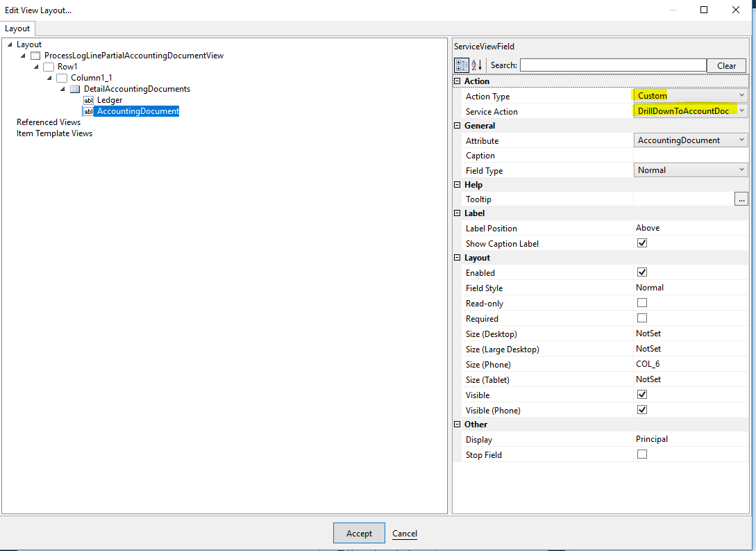
Task: Toggle the Visible checkbox
Action: point(641,394)
